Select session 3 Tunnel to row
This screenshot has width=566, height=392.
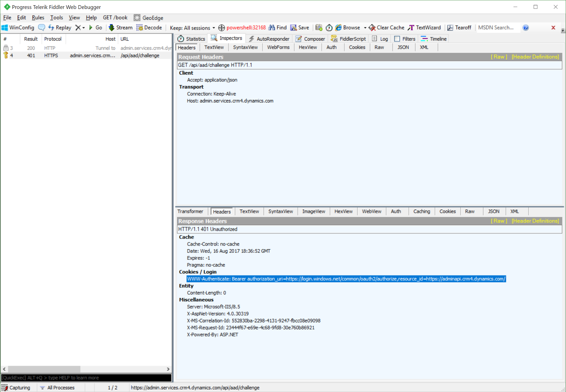(x=86, y=48)
